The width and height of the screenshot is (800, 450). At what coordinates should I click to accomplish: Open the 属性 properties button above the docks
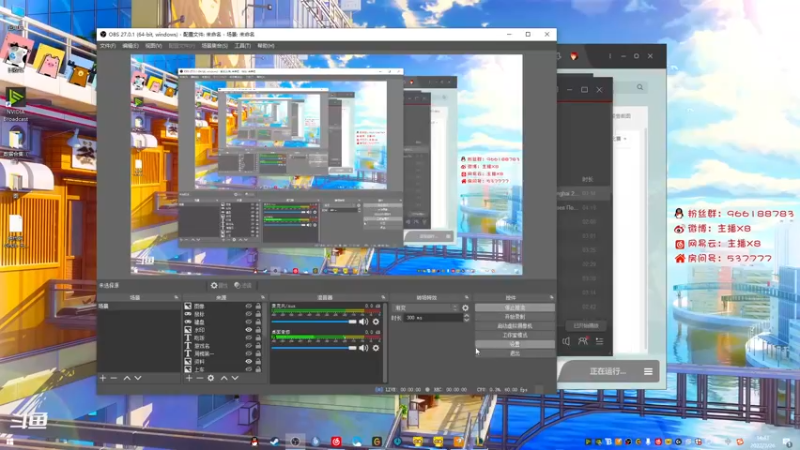click(x=219, y=286)
